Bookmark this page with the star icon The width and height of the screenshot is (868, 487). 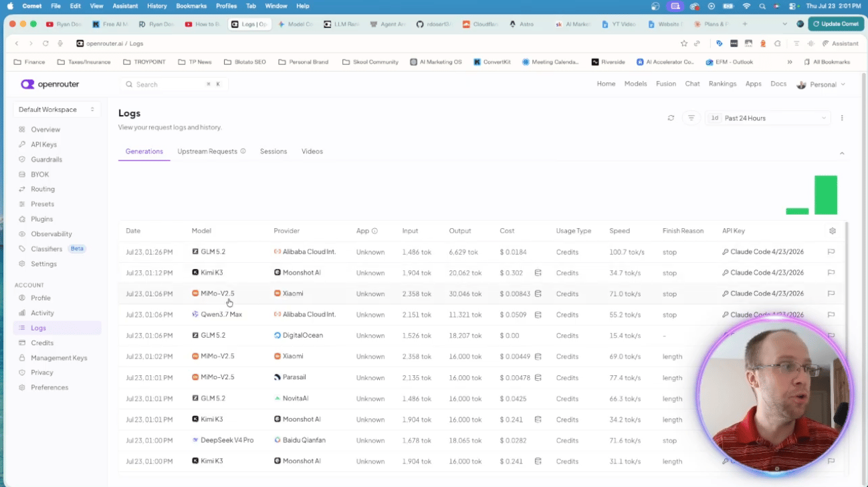pos(683,43)
